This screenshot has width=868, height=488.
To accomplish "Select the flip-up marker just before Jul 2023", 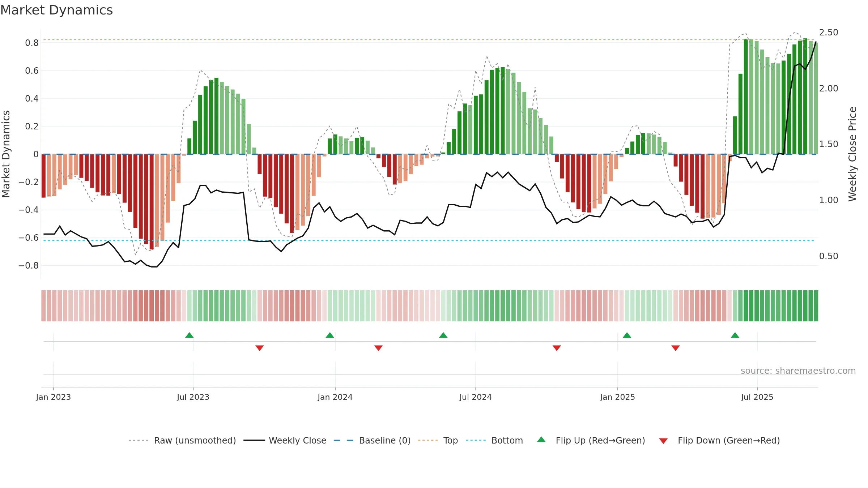I will [190, 335].
